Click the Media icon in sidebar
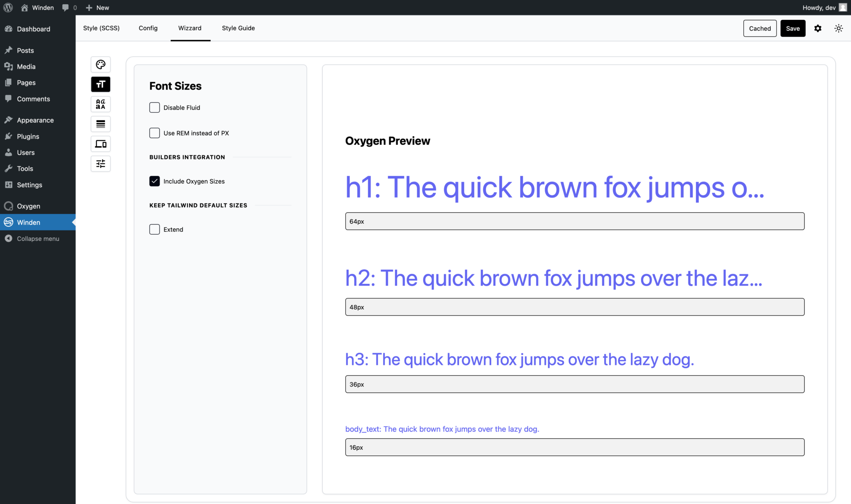This screenshot has height=504, width=851. (x=8, y=66)
